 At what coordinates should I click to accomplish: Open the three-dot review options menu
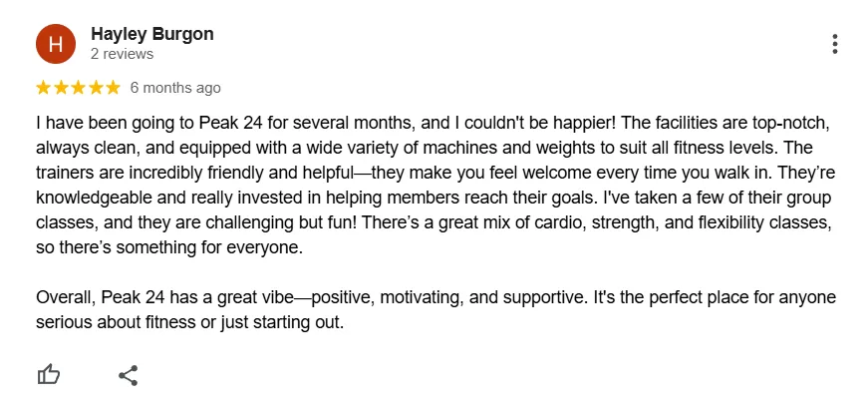834,44
